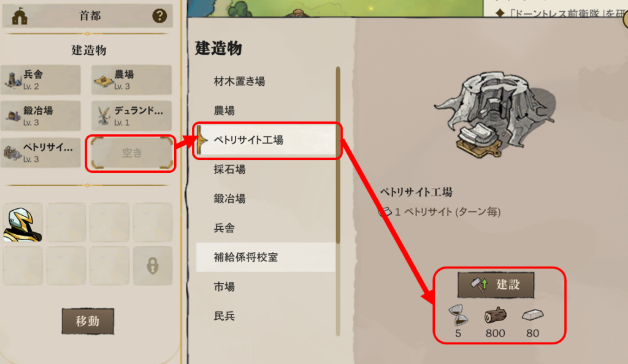Click the help question mark icon
The height and width of the screenshot is (364, 628).
[159, 15]
